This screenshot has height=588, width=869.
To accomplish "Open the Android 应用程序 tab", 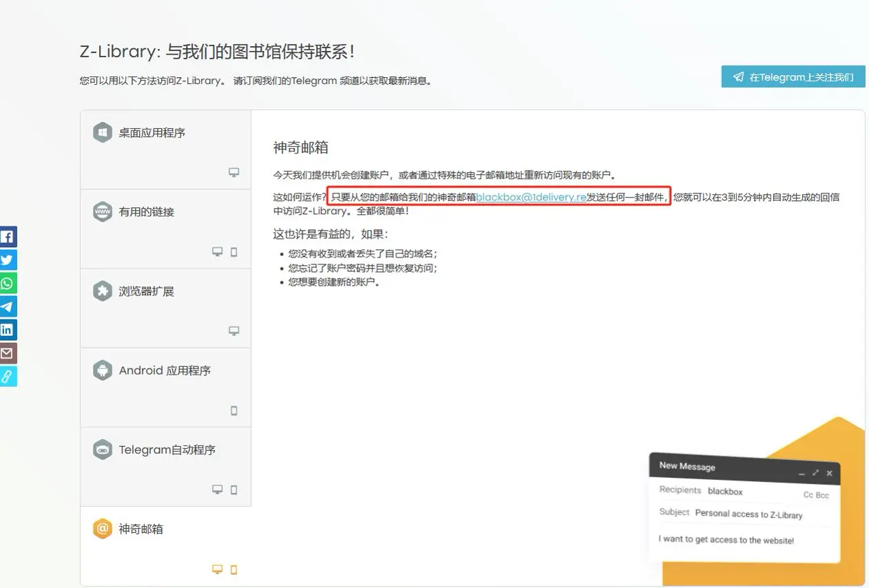I will point(165,370).
